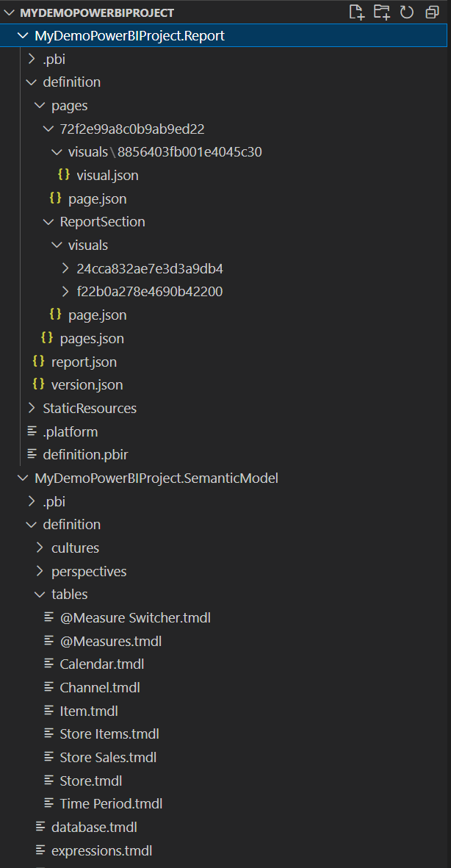
Task: Click the file icon beside .platform
Action: click(31, 431)
